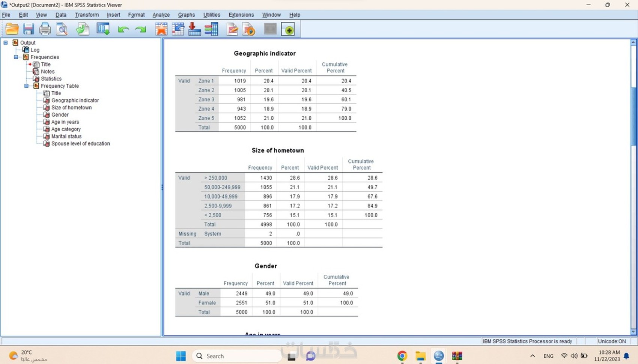Click the Run script toolbar icon

[x=249, y=29]
